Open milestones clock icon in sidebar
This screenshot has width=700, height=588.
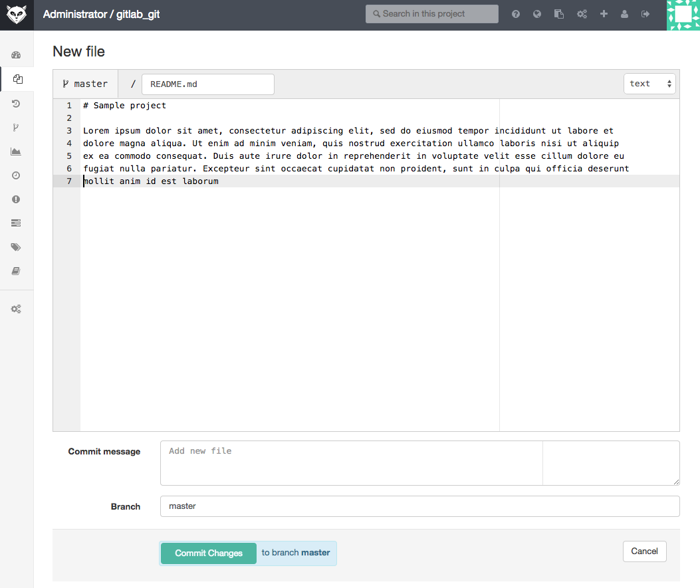[x=16, y=175]
